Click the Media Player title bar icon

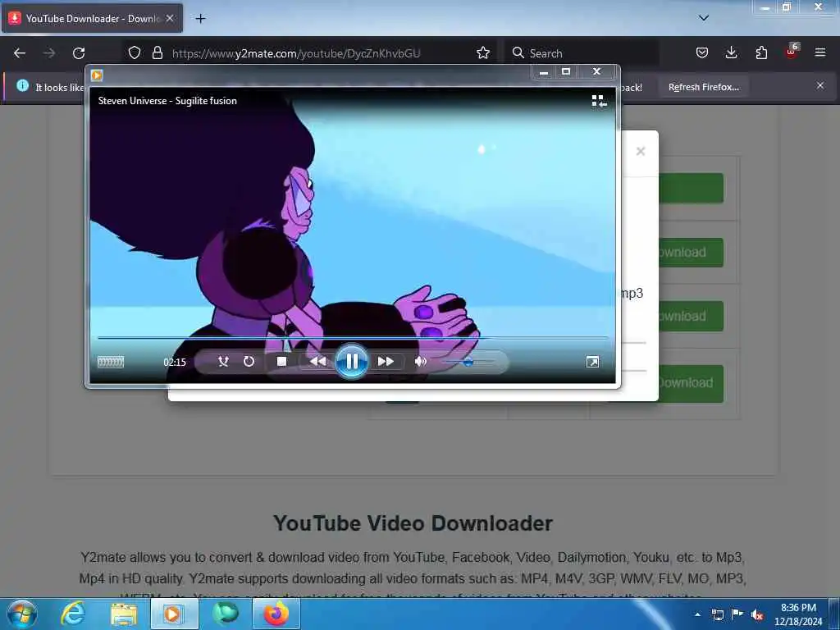97,75
